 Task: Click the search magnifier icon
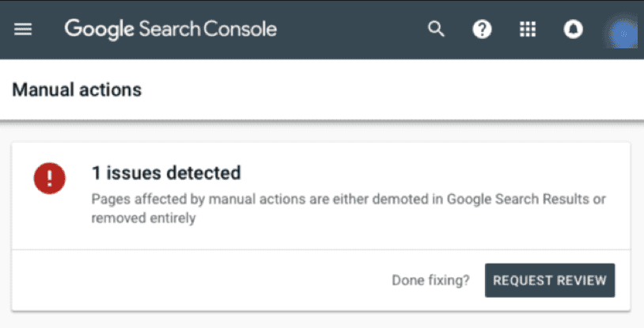point(436,29)
